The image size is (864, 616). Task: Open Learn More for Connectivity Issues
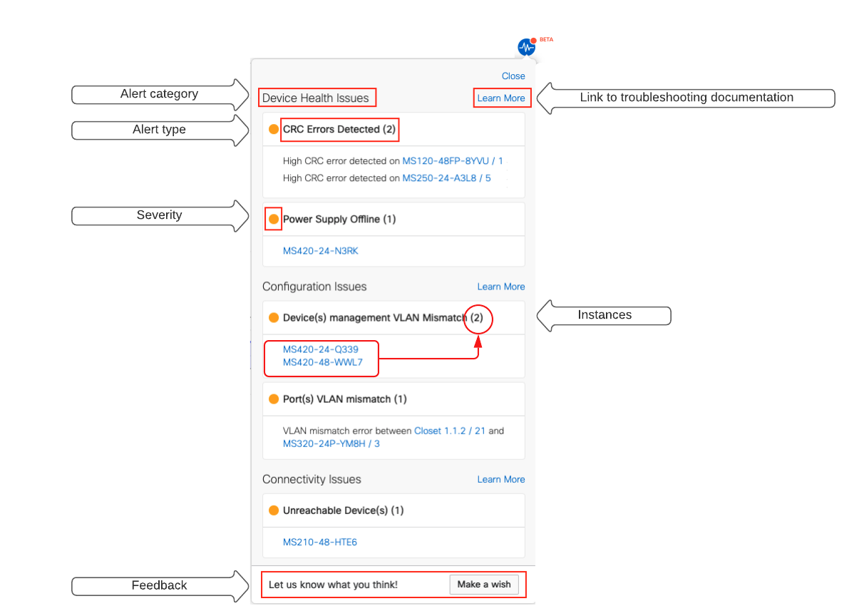click(x=501, y=479)
